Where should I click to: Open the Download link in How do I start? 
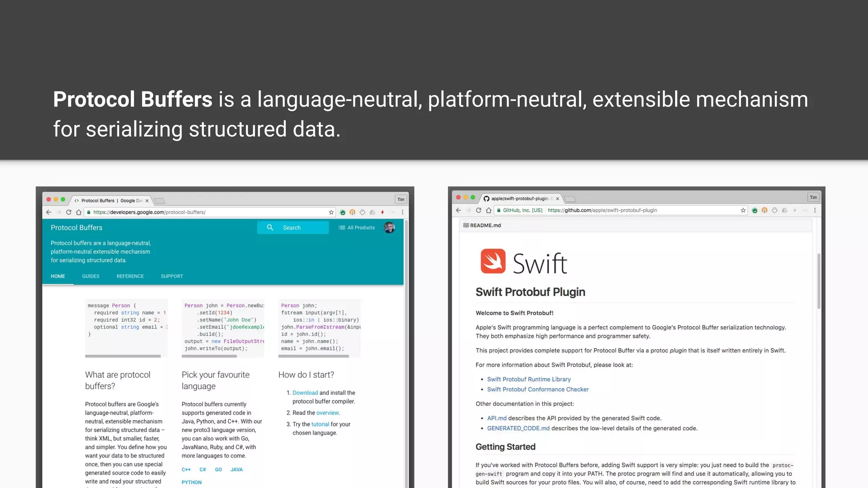tap(305, 393)
